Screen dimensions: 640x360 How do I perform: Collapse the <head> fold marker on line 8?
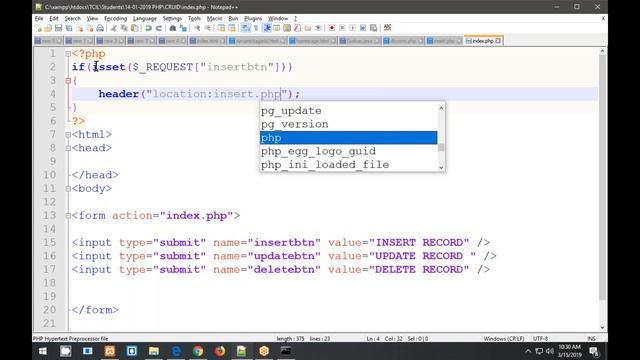pyautogui.click(x=68, y=148)
